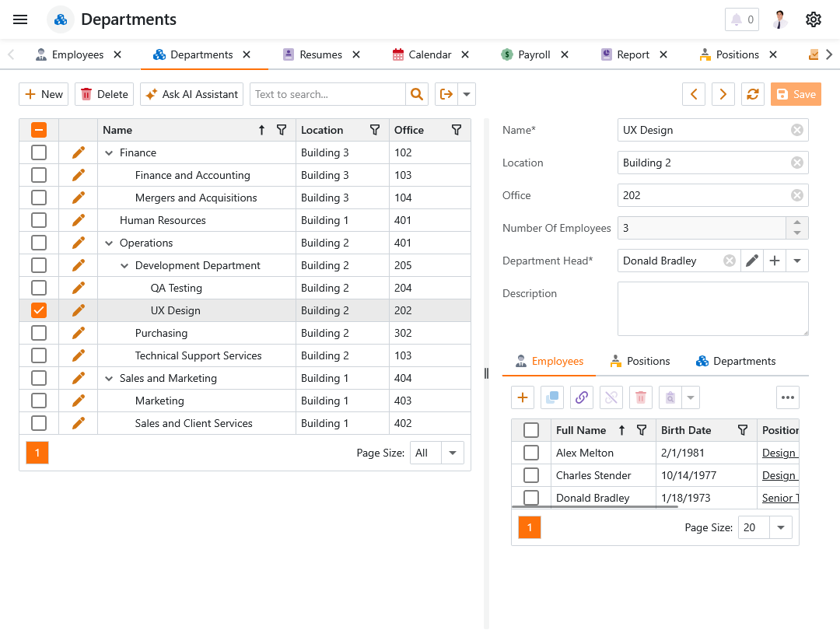Switch to the Payroll tab
840x630 pixels.
(534, 54)
